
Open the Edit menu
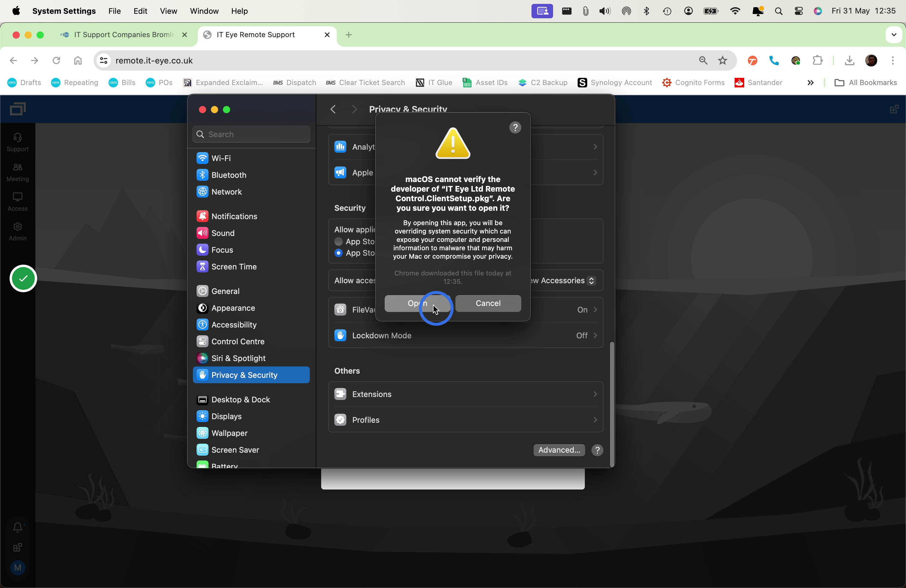coord(140,11)
